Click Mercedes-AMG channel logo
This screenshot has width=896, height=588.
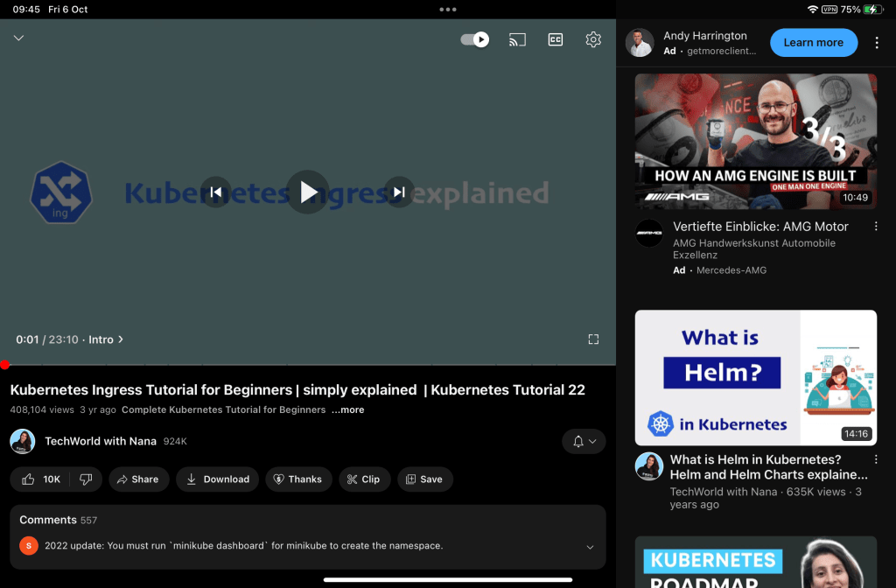(649, 233)
